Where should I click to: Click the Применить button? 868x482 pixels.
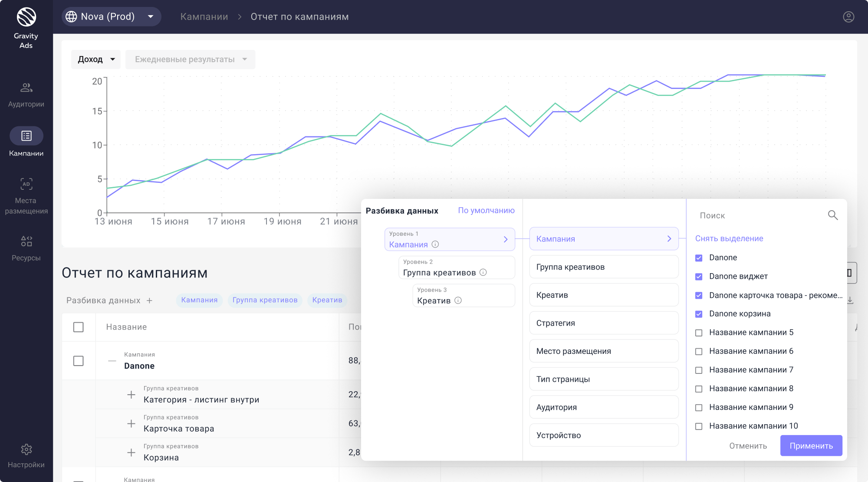811,446
